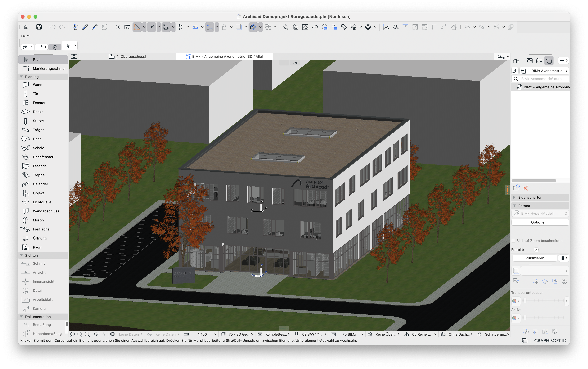The width and height of the screenshot is (588, 369).
Task: Click the Home icon in toolbar
Action: pos(26,27)
